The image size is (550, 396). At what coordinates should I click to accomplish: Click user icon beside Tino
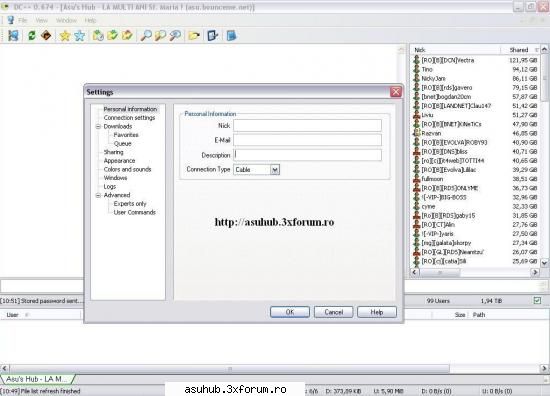(x=416, y=69)
